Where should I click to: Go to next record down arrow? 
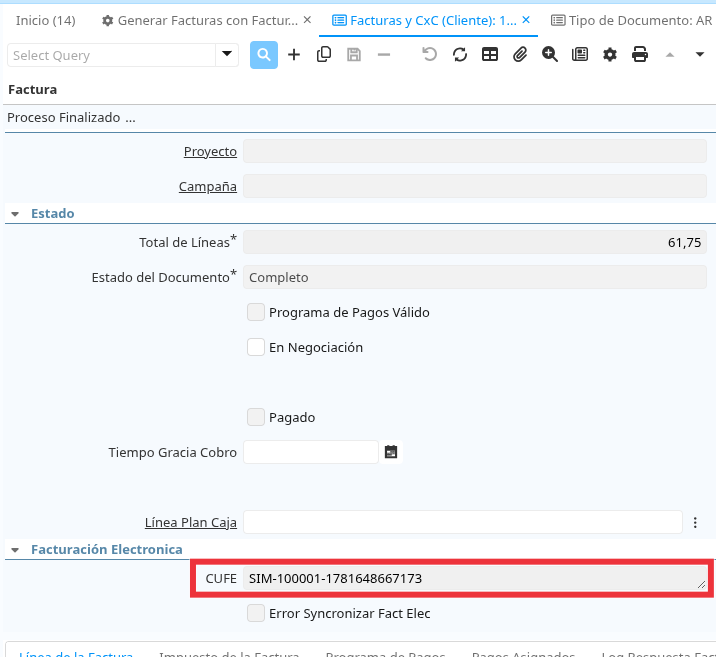tap(700, 55)
